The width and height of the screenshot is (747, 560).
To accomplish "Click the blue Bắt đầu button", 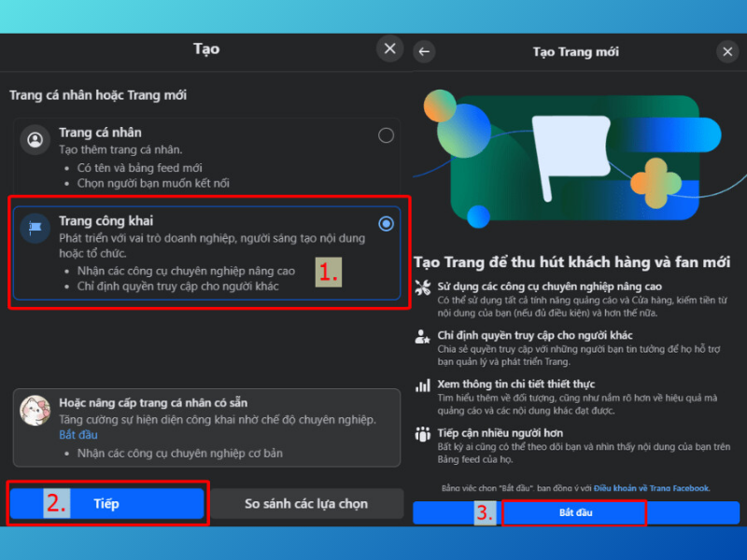I will [x=576, y=512].
